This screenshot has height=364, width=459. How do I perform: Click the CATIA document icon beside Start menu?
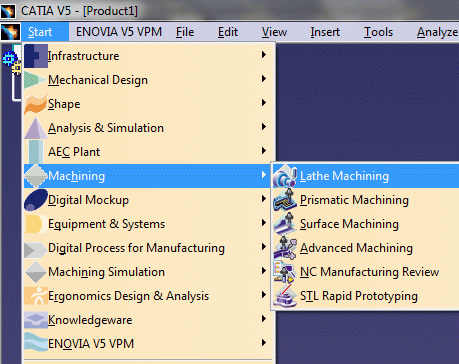pos(10,32)
